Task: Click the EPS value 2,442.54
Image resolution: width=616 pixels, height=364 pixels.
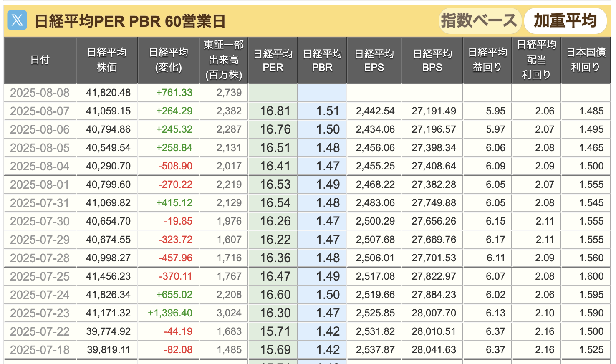Action: [375, 111]
